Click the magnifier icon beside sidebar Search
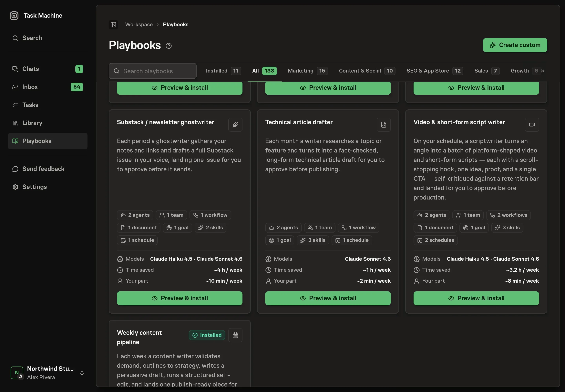Image resolution: width=565 pixels, height=392 pixels. [x=15, y=38]
